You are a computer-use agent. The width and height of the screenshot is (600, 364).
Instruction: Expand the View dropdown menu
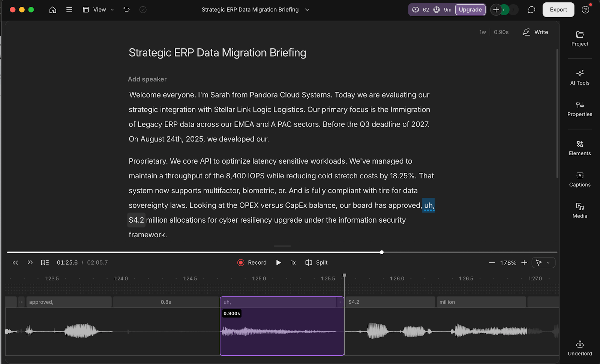pyautogui.click(x=99, y=10)
